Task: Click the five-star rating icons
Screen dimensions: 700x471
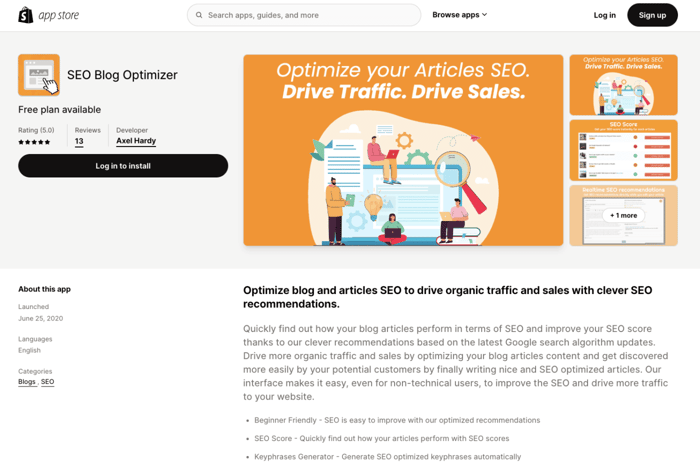Action: pos(34,142)
